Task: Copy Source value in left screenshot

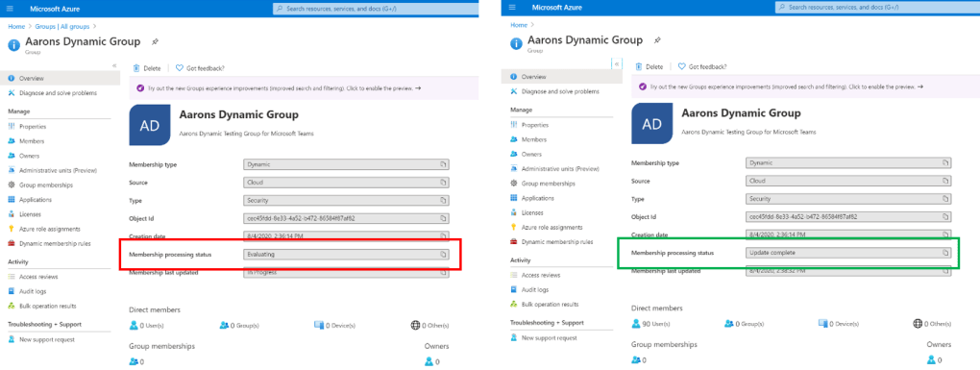Action: click(443, 183)
